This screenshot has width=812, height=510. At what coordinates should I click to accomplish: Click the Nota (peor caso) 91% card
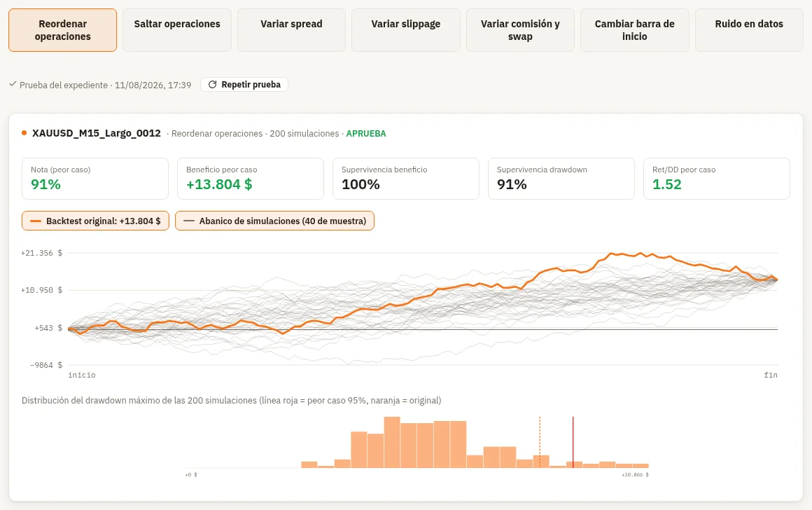95,179
